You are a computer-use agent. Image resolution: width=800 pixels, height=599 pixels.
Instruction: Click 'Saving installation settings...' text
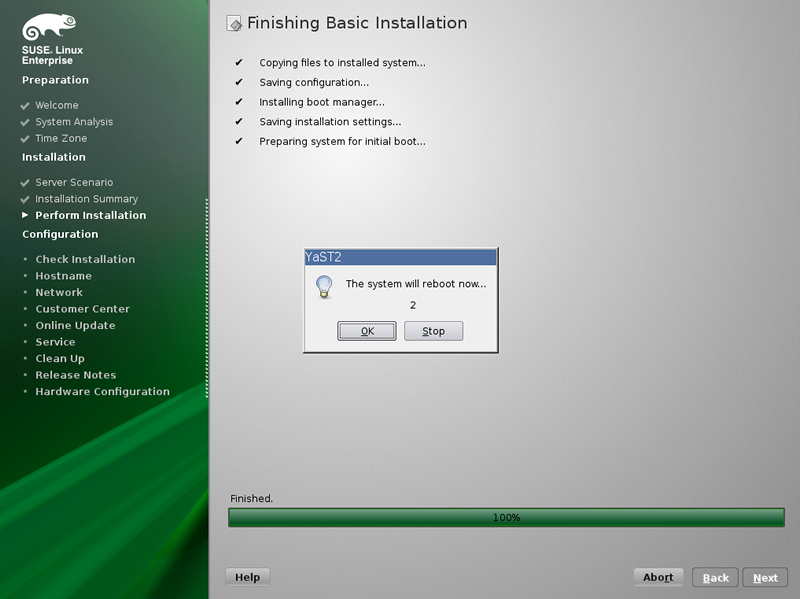coord(330,122)
